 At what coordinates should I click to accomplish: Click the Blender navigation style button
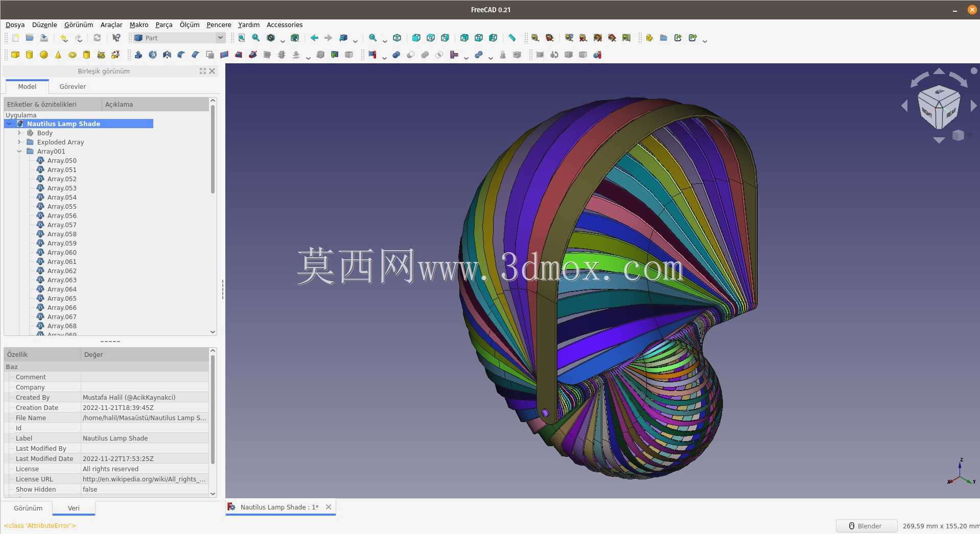(866, 526)
